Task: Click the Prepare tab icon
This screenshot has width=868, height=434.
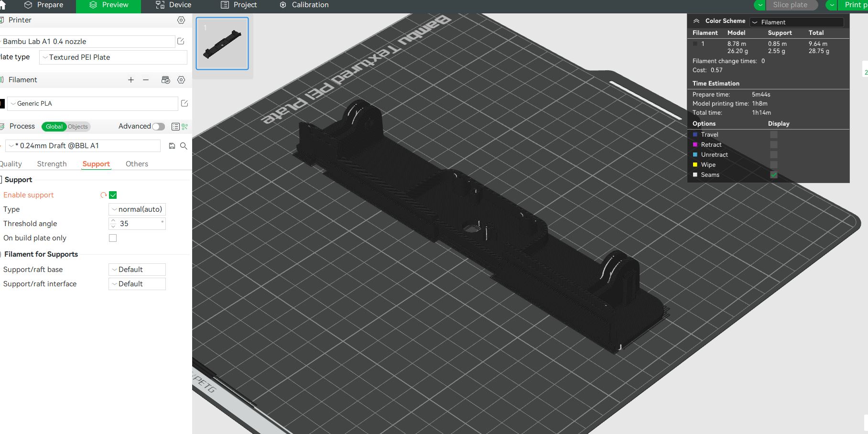Action: [x=28, y=5]
